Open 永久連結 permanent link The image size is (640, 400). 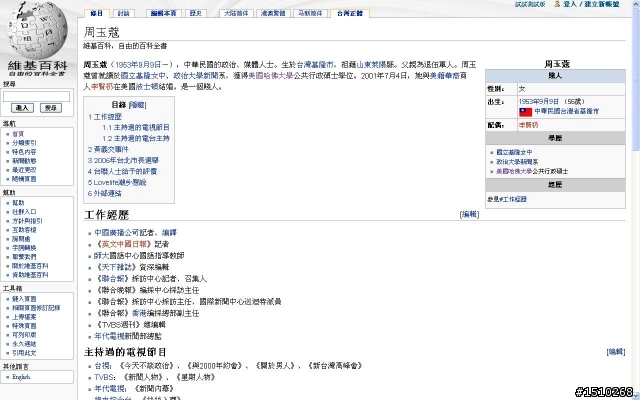pyautogui.click(x=24, y=344)
